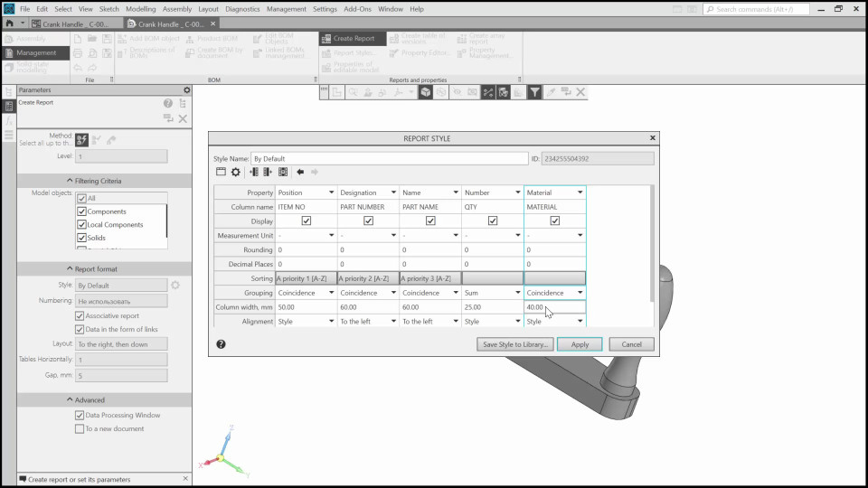
Task: Click the help question mark in Report Style dialog
Action: (x=222, y=344)
